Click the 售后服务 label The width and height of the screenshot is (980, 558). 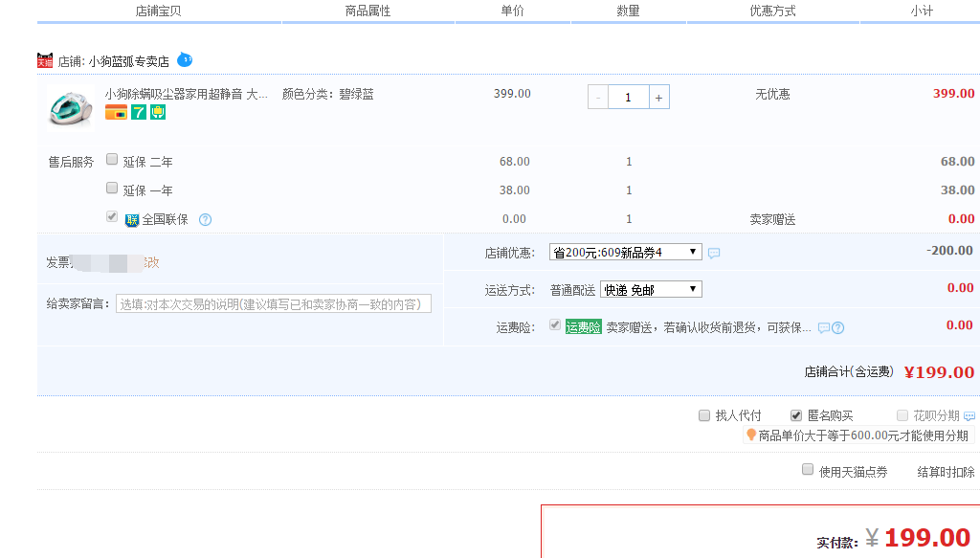(71, 162)
